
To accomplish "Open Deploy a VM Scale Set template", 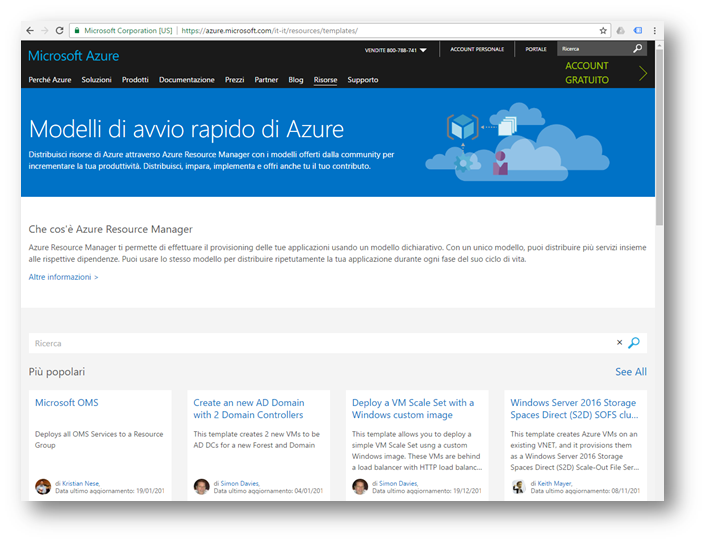I will tap(413, 408).
